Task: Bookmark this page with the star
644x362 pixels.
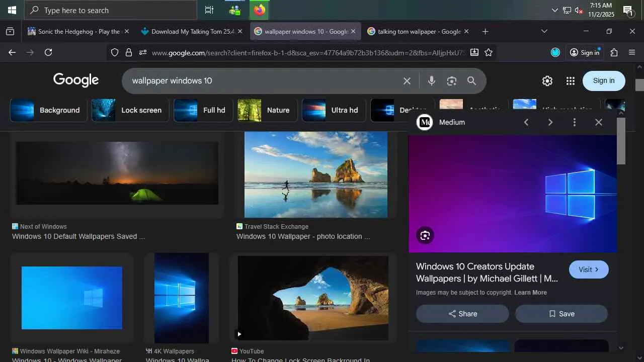Action: coord(489,52)
